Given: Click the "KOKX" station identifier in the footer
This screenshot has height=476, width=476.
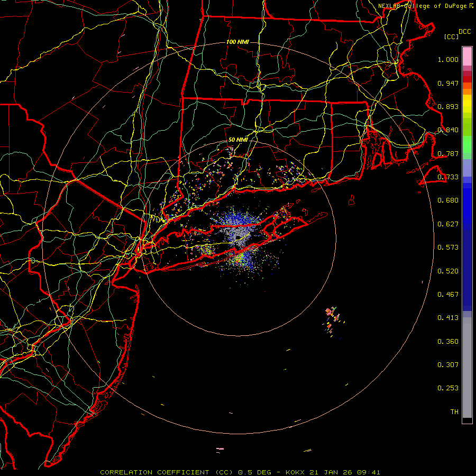Looking at the screenshot, I should (295, 472).
